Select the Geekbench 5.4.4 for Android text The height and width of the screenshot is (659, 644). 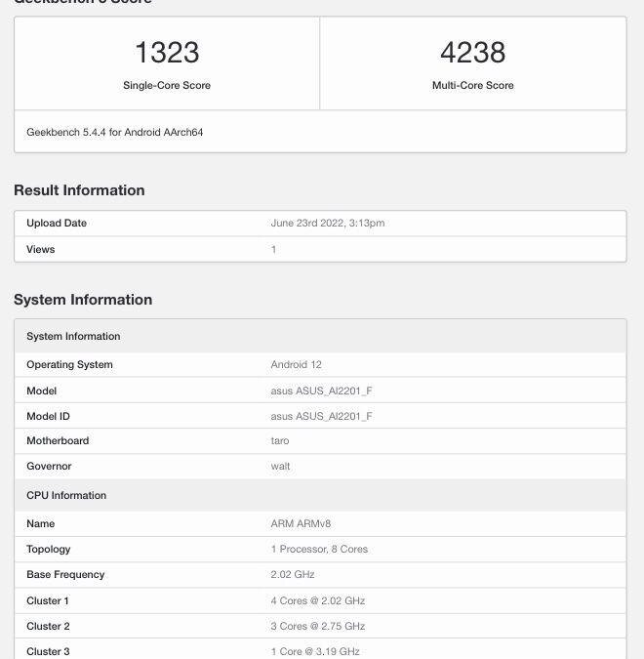pyautogui.click(x=115, y=132)
